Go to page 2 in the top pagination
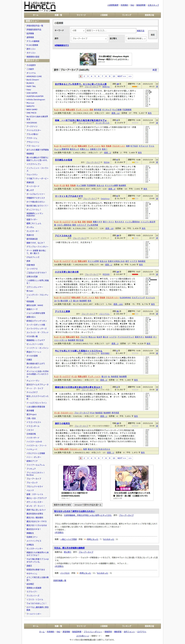Image resolution: width=185 pixels, height=644 pixels. pyautogui.click(x=84, y=76)
